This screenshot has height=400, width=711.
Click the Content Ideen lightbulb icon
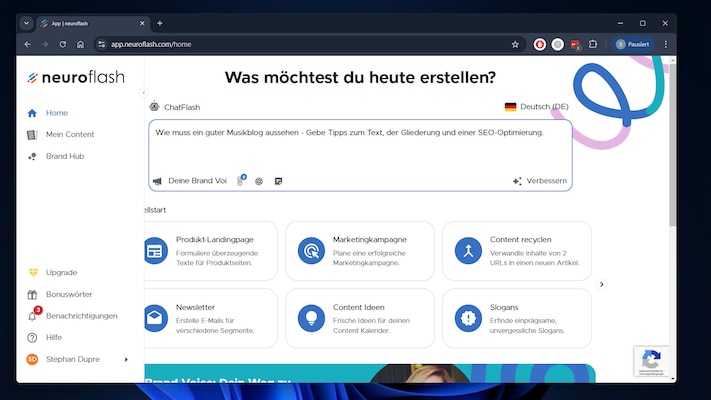pyautogui.click(x=311, y=318)
